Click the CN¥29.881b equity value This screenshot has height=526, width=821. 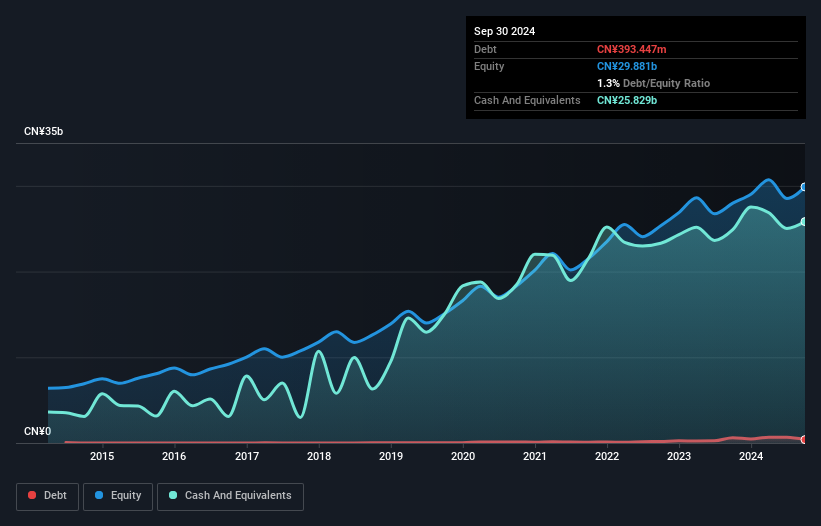click(x=627, y=66)
